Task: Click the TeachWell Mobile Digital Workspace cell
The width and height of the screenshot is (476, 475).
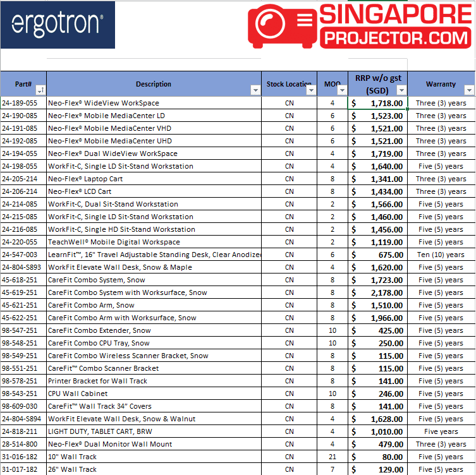Action: 154,242
